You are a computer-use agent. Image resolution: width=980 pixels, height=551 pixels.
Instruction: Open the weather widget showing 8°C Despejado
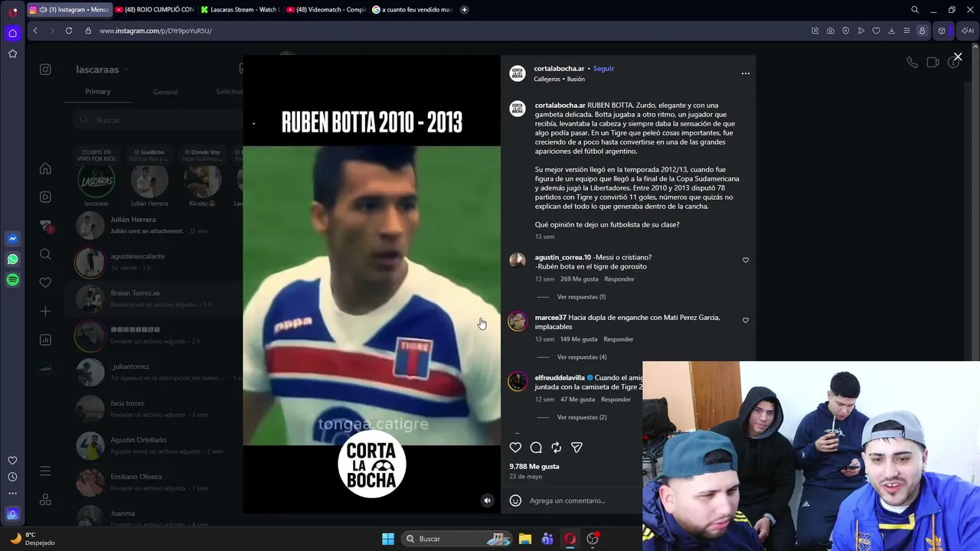32,539
